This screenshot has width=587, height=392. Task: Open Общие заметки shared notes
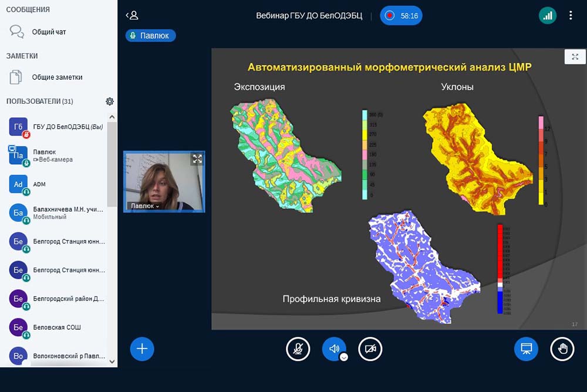46,77
